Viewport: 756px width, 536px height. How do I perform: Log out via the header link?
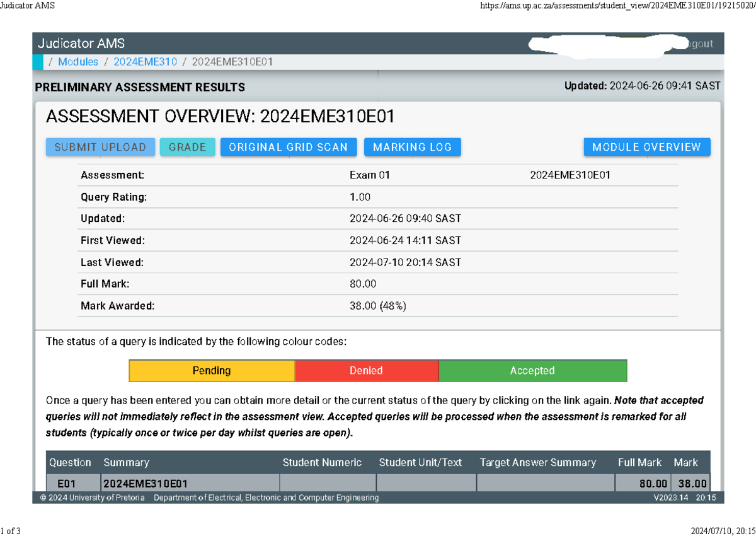(699, 44)
